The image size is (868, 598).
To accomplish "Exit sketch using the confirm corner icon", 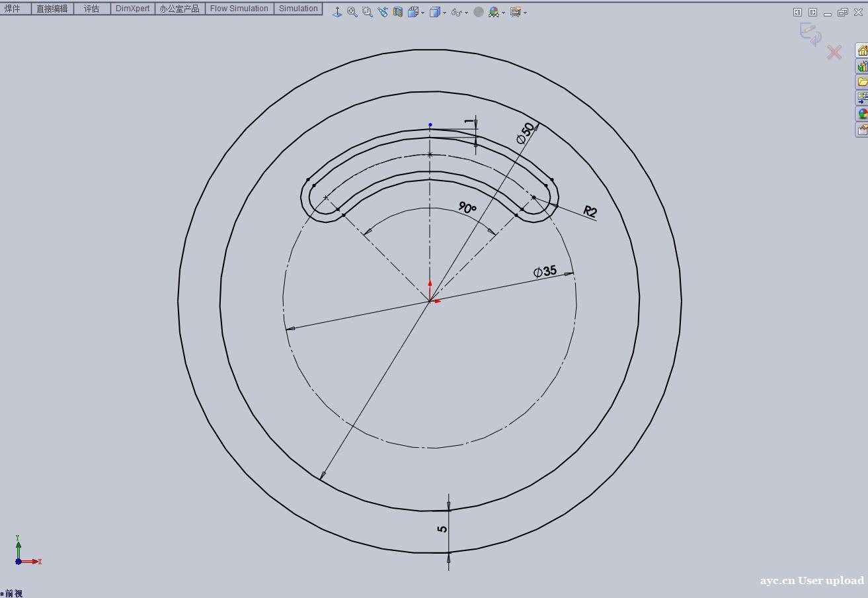I will click(810, 33).
